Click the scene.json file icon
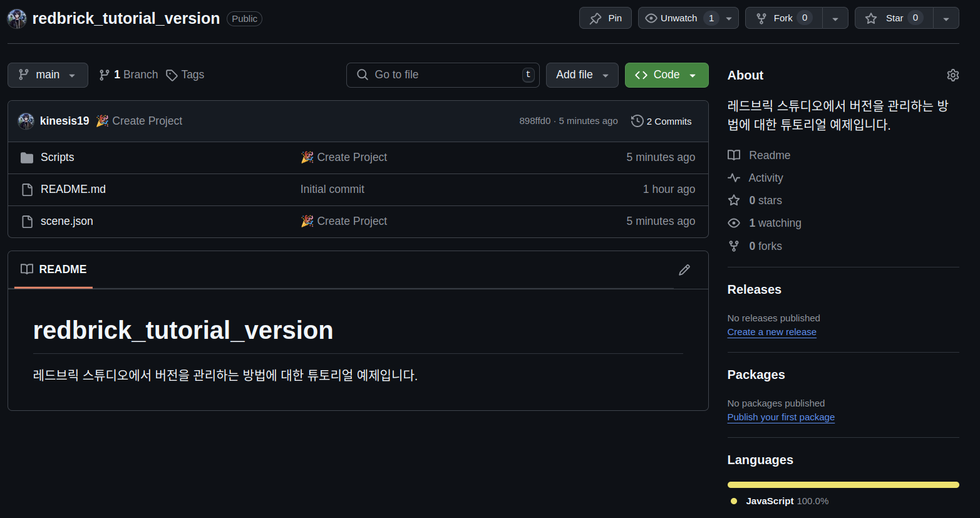980x518 pixels. [27, 222]
